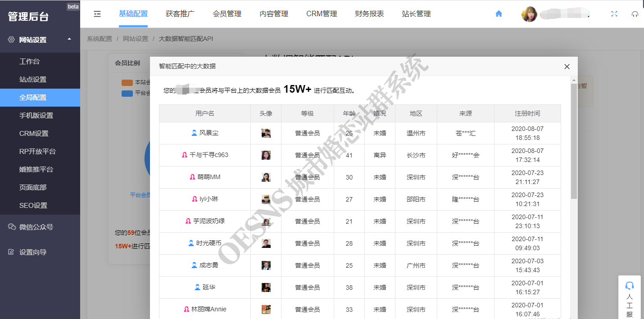The image size is (644, 319).
Task: Open the avatar thumbnail of 千与千寻c963
Action: click(266, 155)
